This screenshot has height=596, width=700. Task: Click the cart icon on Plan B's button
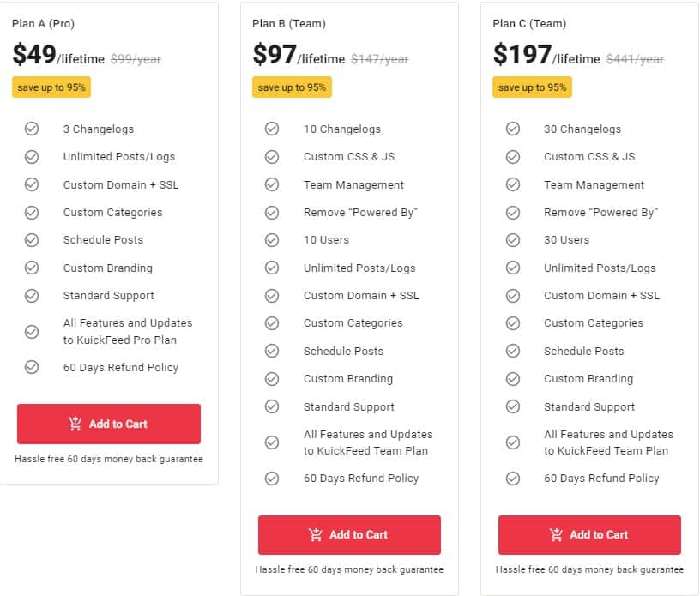pos(313,535)
